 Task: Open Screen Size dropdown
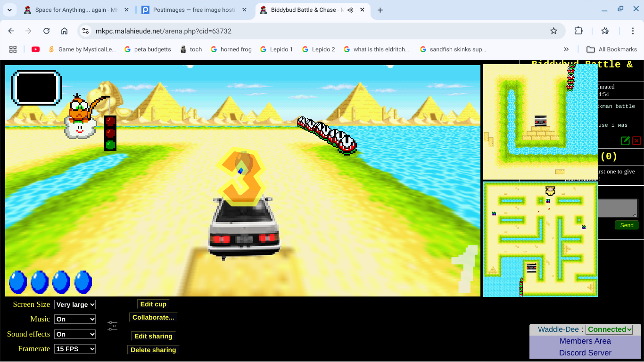(x=75, y=304)
